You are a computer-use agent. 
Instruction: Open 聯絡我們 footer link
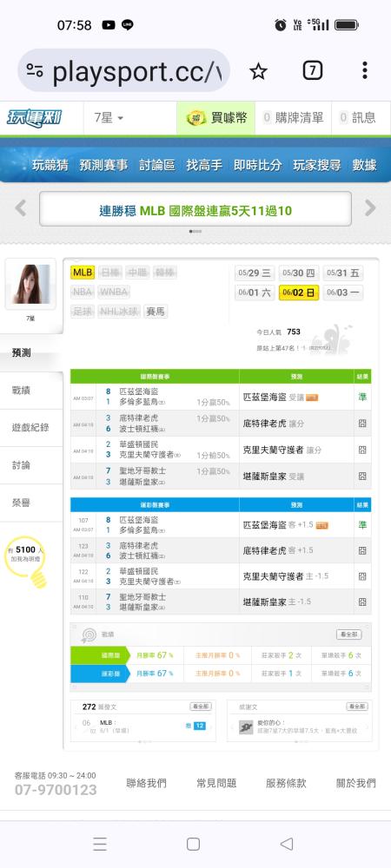[146, 783]
